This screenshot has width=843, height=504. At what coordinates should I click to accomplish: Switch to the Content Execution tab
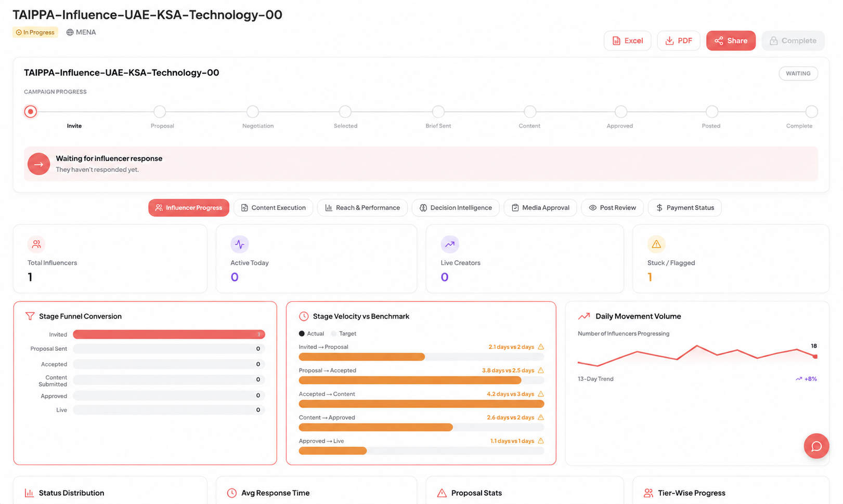point(274,208)
